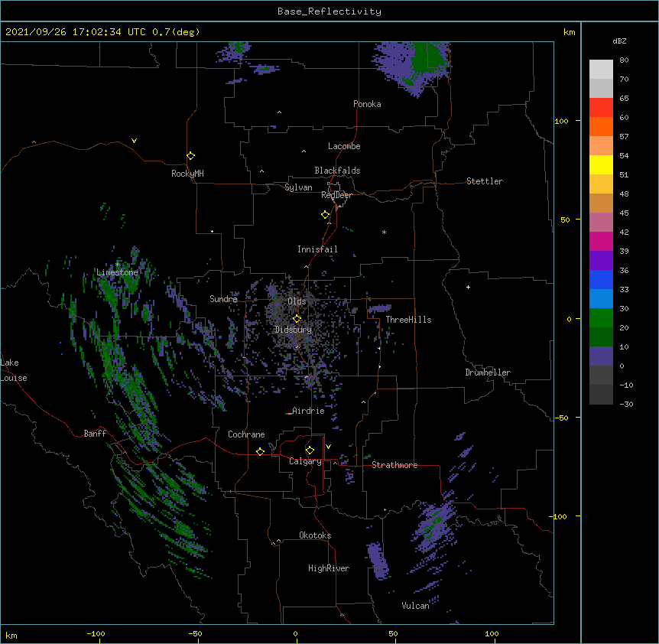
Task: Click the Sylvan town label
Action: [298, 187]
